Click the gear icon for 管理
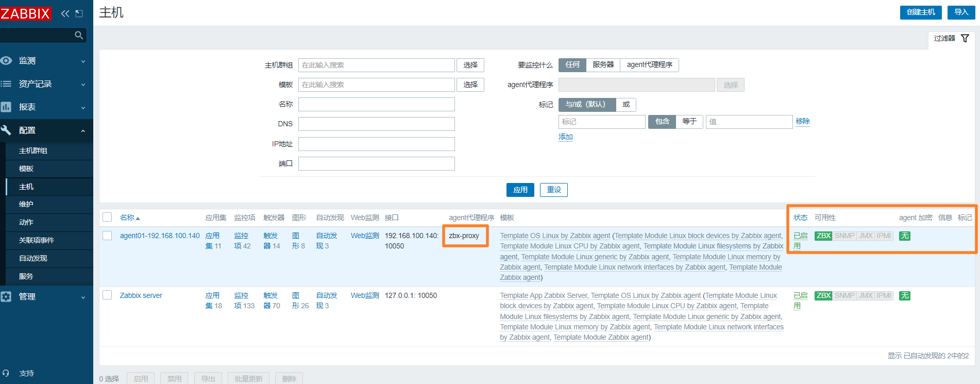The height and width of the screenshot is (384, 980). (6, 297)
